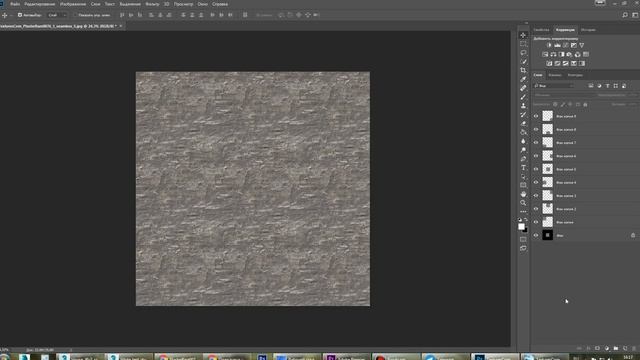
Task: Select the Pen tool
Action: (x=523, y=159)
